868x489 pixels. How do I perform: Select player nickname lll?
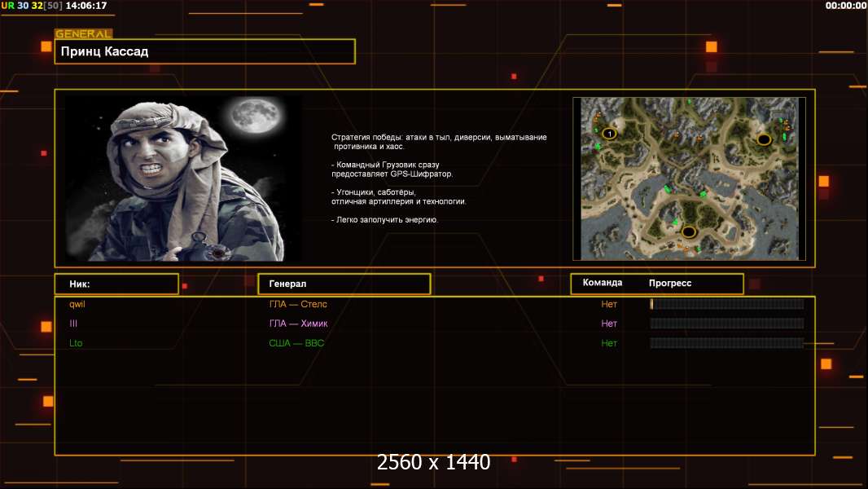click(73, 324)
